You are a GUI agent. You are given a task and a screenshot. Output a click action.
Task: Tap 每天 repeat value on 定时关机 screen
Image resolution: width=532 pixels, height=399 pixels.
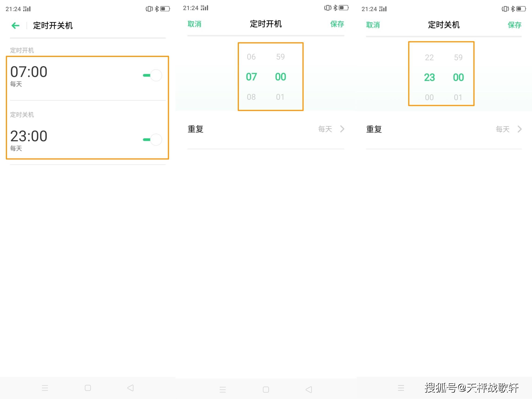503,129
